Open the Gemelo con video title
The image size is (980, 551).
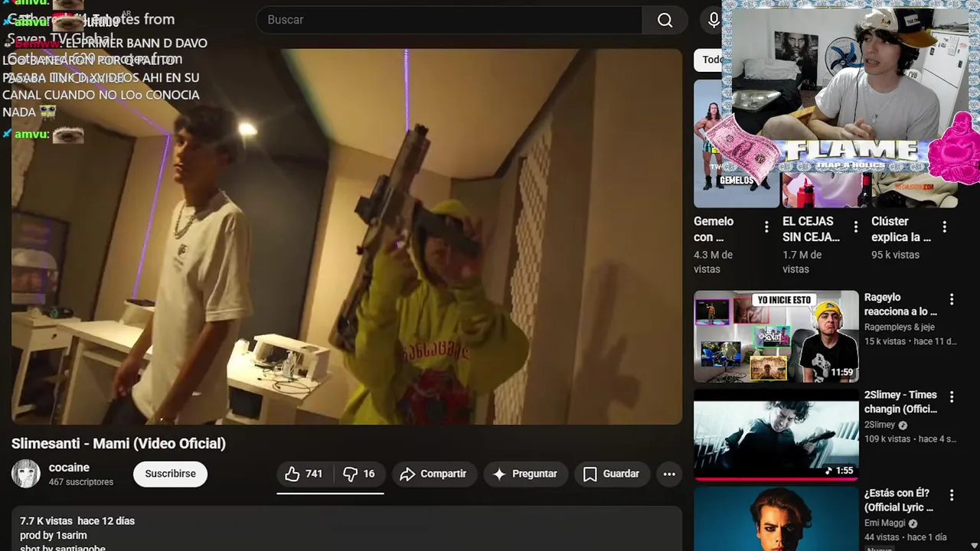(x=714, y=229)
